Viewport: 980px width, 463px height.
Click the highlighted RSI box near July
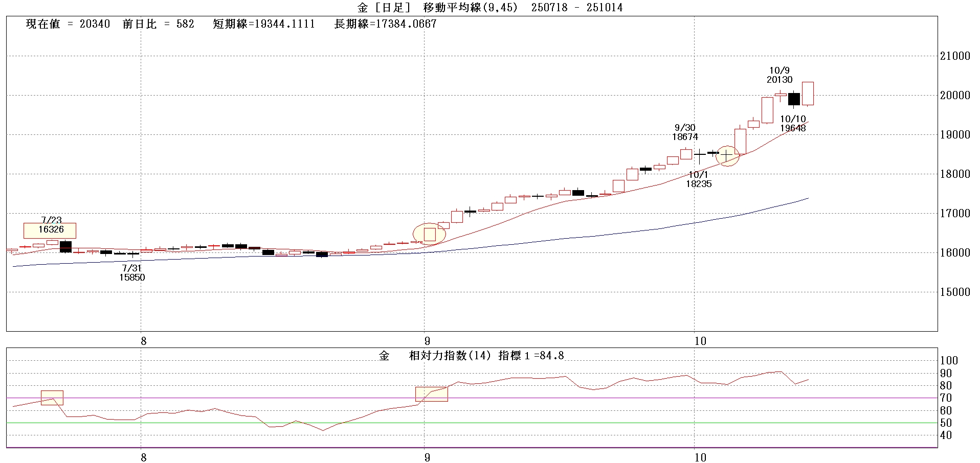52,398
